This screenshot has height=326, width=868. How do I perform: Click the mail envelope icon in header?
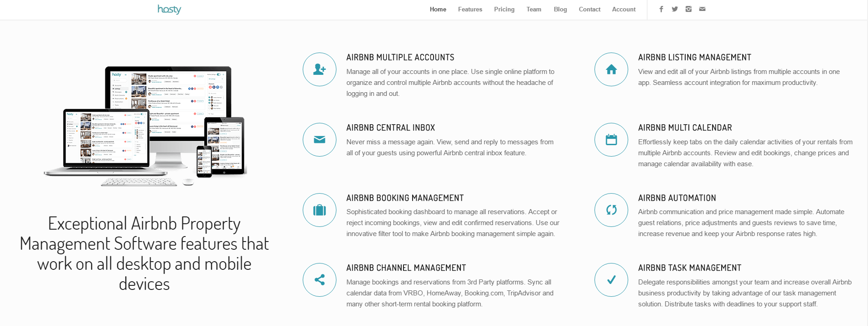[702, 9]
